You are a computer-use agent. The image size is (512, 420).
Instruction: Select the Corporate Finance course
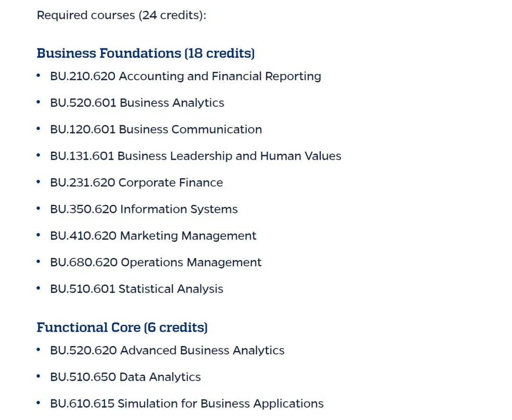pyautogui.click(x=137, y=183)
